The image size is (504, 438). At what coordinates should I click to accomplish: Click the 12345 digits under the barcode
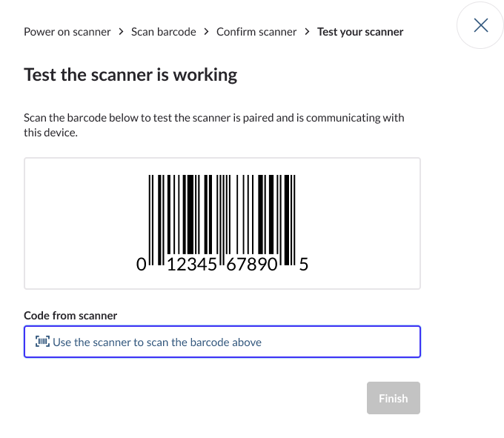pyautogui.click(x=190, y=265)
